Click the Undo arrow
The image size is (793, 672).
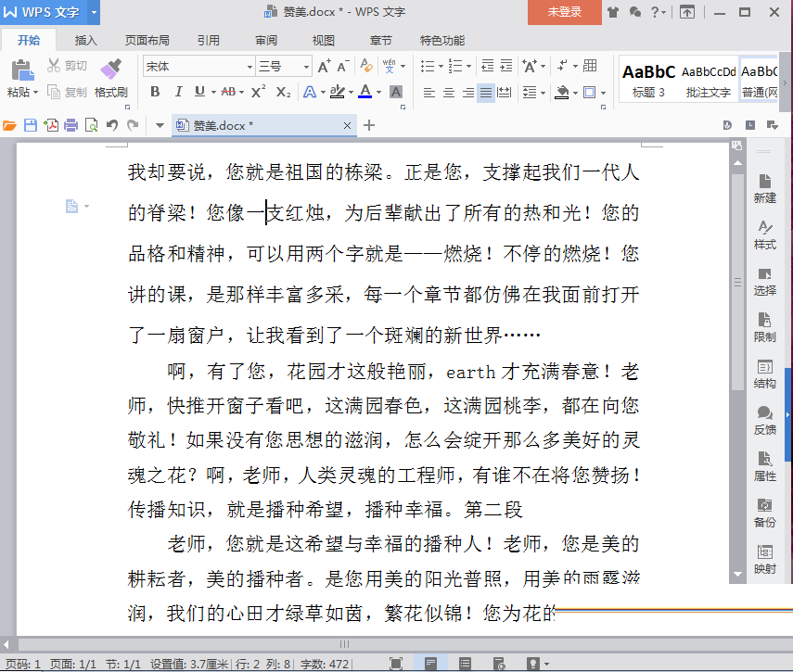112,125
